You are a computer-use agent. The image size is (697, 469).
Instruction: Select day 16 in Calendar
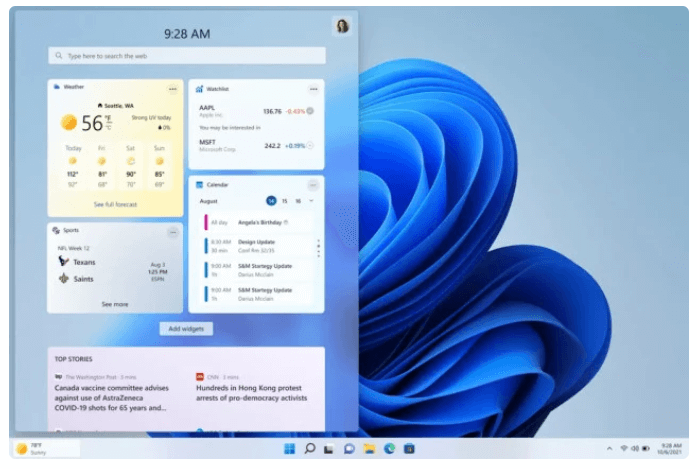(x=298, y=201)
